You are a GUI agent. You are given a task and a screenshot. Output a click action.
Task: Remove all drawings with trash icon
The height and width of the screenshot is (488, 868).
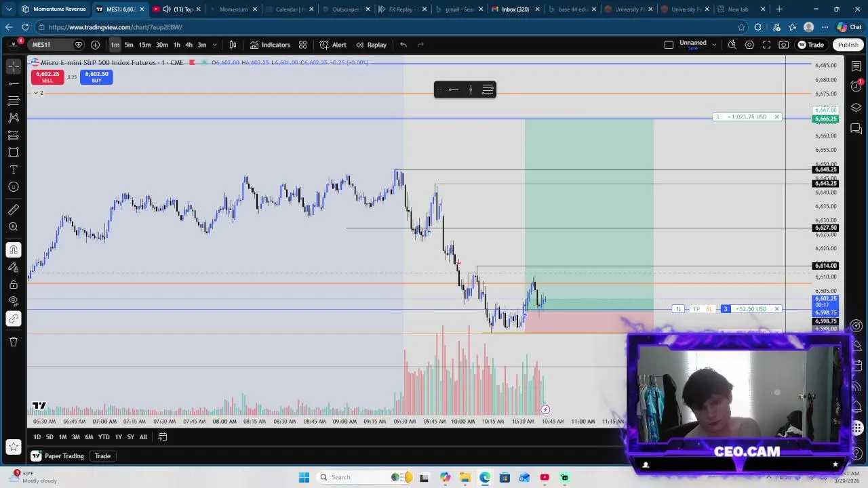[14, 342]
